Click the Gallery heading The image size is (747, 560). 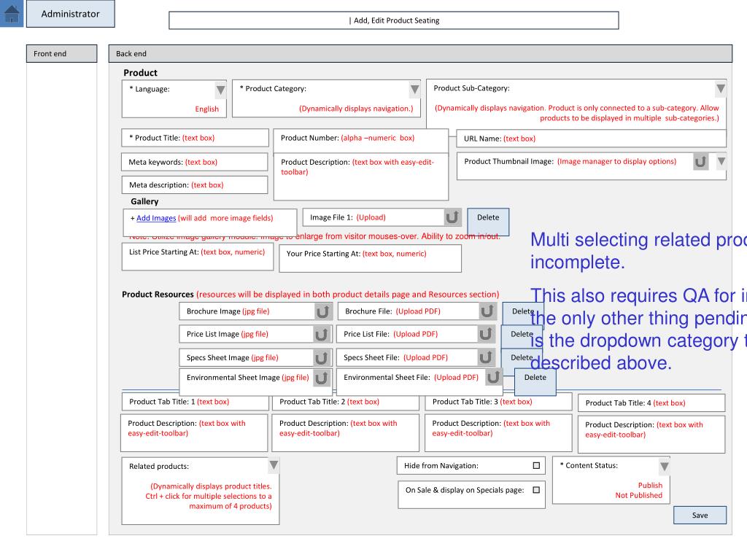(x=144, y=201)
